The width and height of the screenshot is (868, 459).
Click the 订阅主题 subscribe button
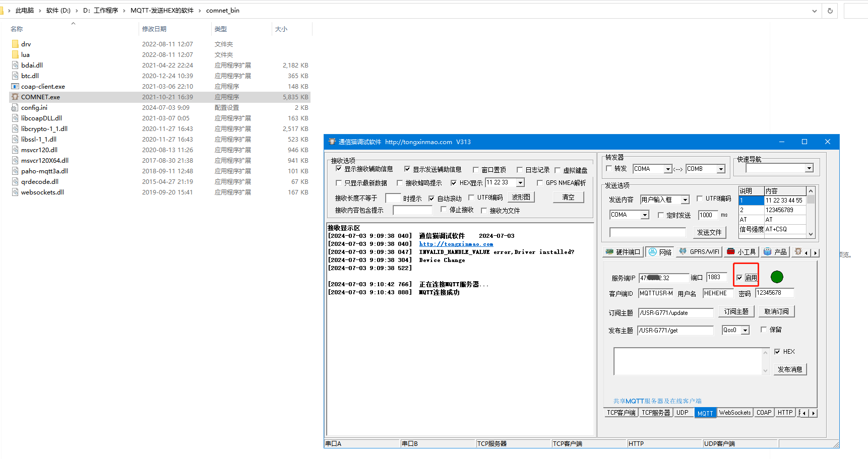click(736, 312)
